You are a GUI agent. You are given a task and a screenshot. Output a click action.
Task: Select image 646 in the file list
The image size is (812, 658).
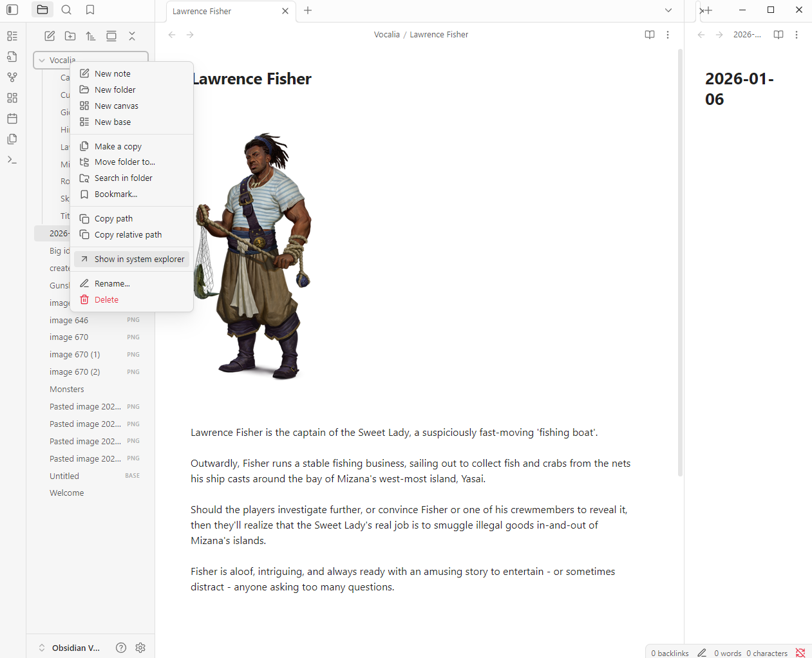pos(69,320)
